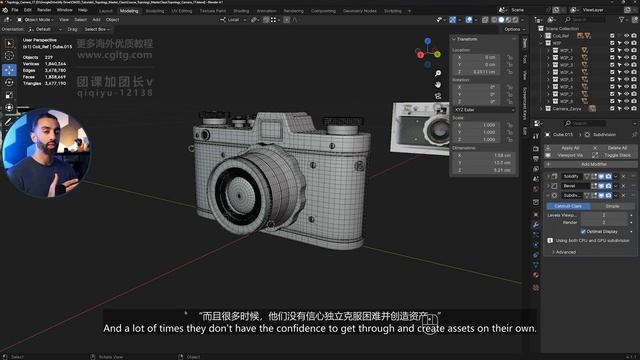Click the blue Z axis gizmo ball

pos(427,41)
